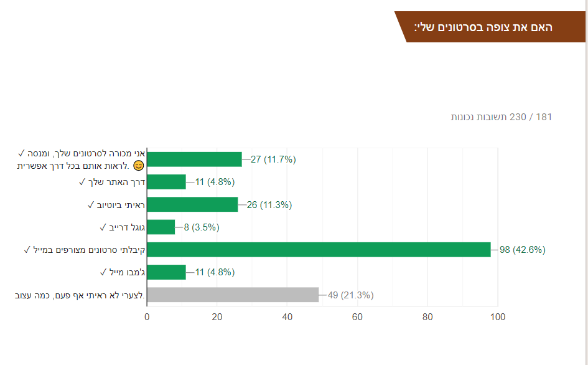Select the longest green bar showing 98 responses
The image size is (588, 365).
pyautogui.click(x=319, y=250)
